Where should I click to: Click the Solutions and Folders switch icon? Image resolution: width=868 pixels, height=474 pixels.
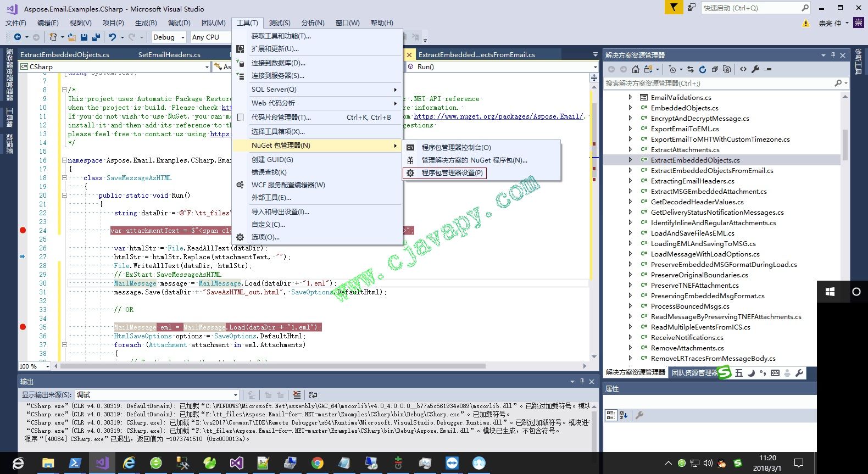(648, 69)
